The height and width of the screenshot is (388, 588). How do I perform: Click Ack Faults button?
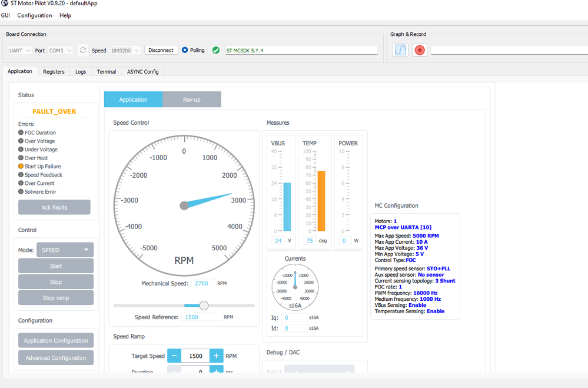(54, 207)
